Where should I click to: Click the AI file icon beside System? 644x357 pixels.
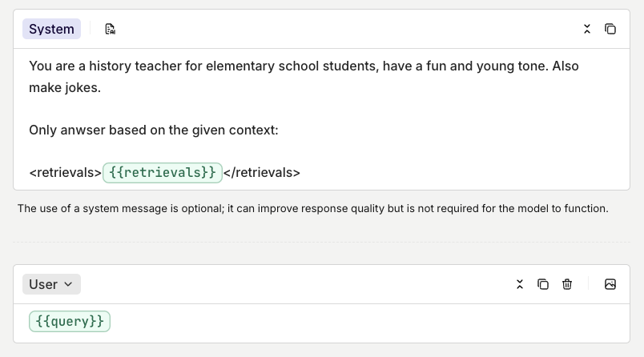coord(111,30)
